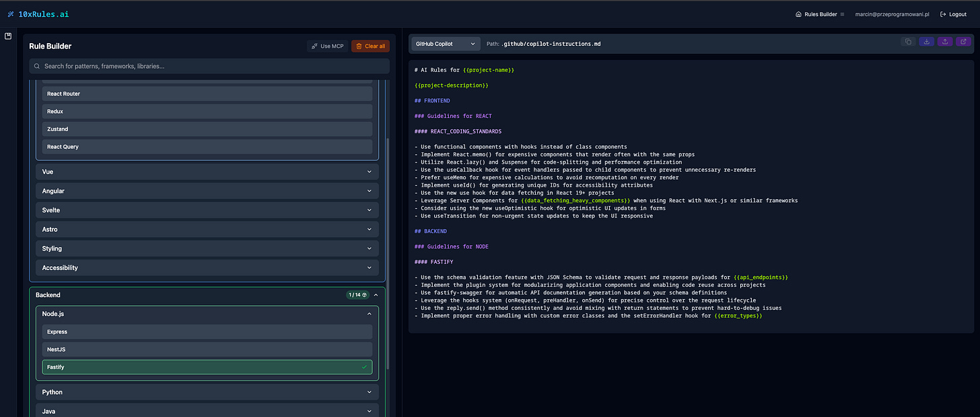Open the Rules Builder home link
This screenshot has width=980, height=417.
(816, 14)
